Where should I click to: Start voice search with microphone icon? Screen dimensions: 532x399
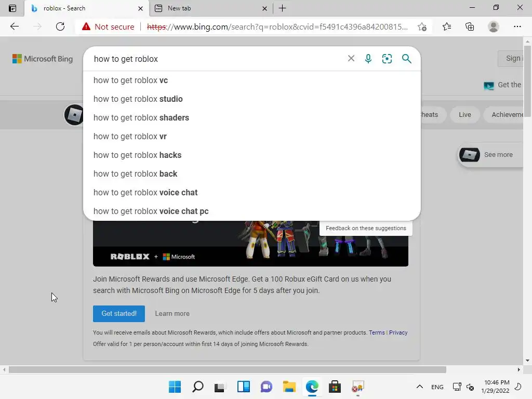click(368, 59)
